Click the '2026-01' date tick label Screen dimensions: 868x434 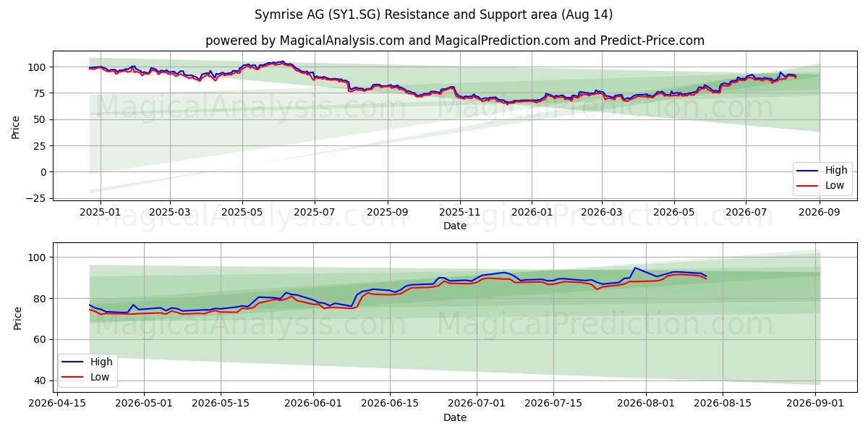point(532,213)
